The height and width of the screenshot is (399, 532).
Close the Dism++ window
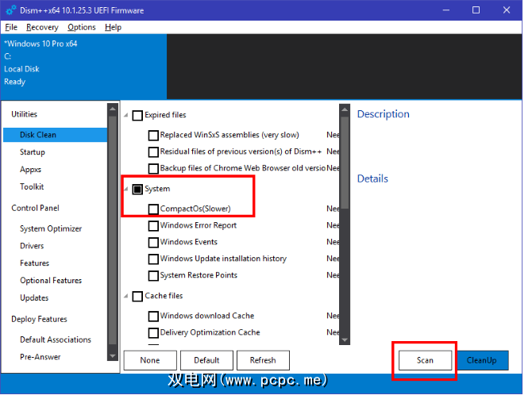[507, 10]
